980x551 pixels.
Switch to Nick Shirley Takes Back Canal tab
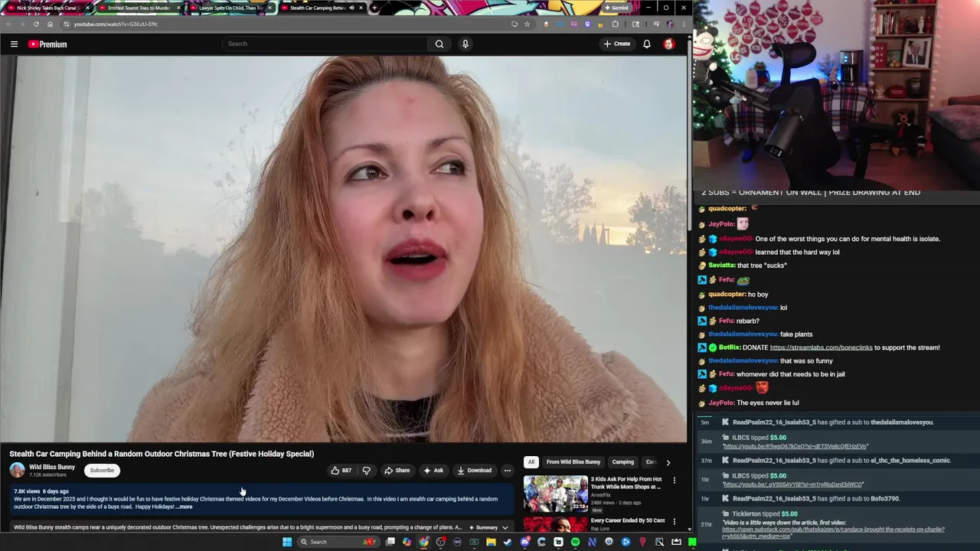47,8
